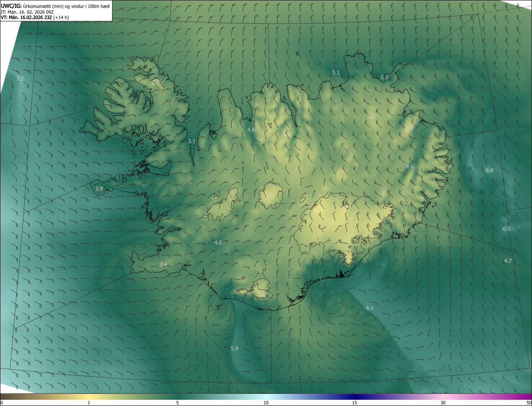The width and height of the screenshot is (532, 406).
Task: Click the 10 tick on the color scale
Action: point(266,403)
